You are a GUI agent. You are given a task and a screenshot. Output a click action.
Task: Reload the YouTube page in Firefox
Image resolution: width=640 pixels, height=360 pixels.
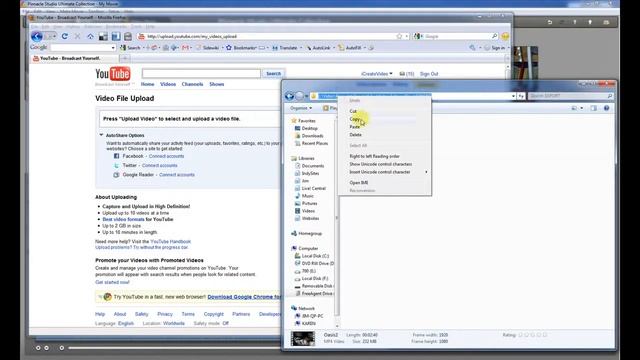coord(64,36)
